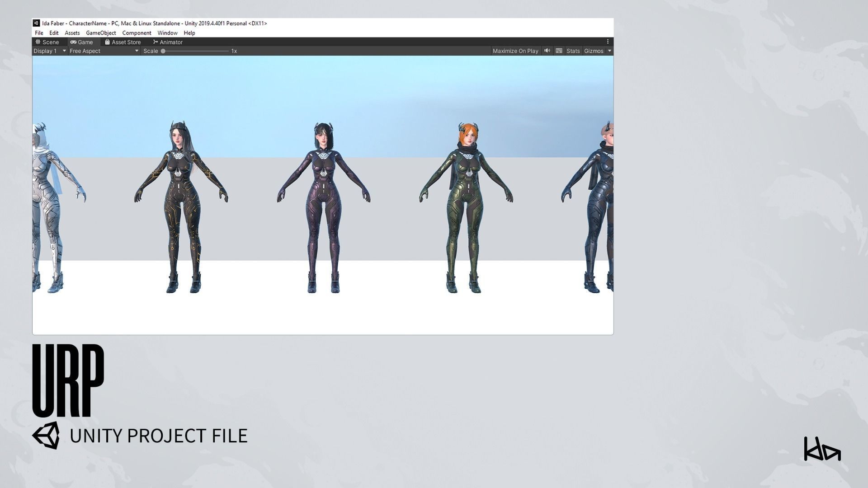
Task: Open the Window menu
Action: tap(167, 33)
